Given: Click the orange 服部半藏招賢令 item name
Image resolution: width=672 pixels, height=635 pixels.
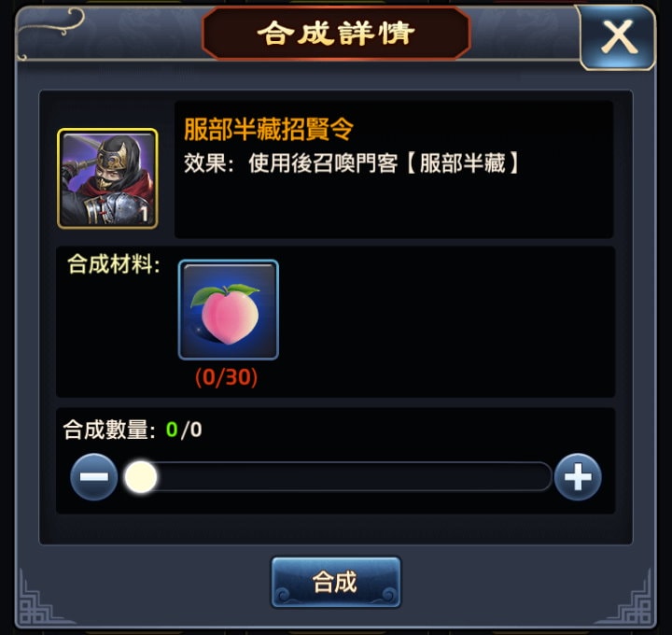Looking at the screenshot, I should coord(269,129).
